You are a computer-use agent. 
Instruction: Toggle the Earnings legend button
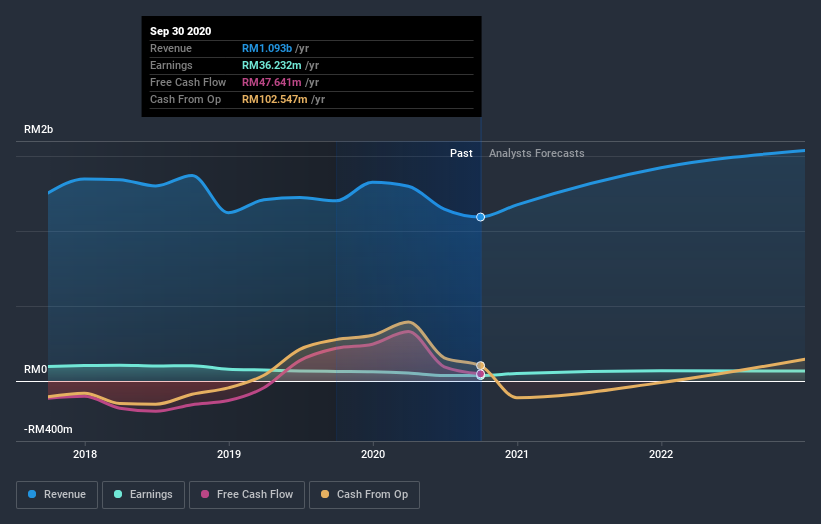click(x=143, y=495)
